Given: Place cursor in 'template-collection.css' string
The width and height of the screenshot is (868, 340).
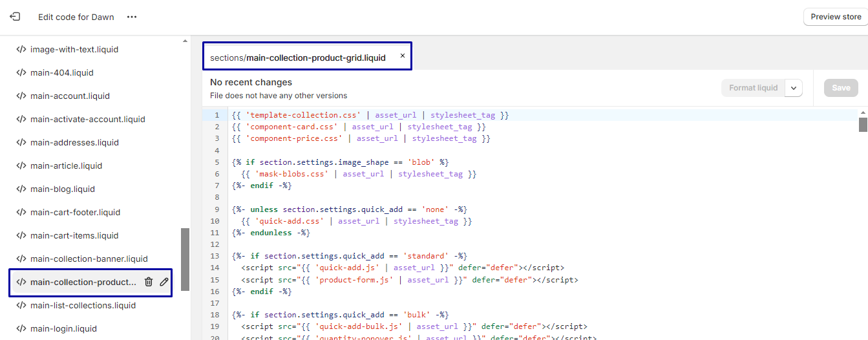Looking at the screenshot, I should pyautogui.click(x=302, y=115).
